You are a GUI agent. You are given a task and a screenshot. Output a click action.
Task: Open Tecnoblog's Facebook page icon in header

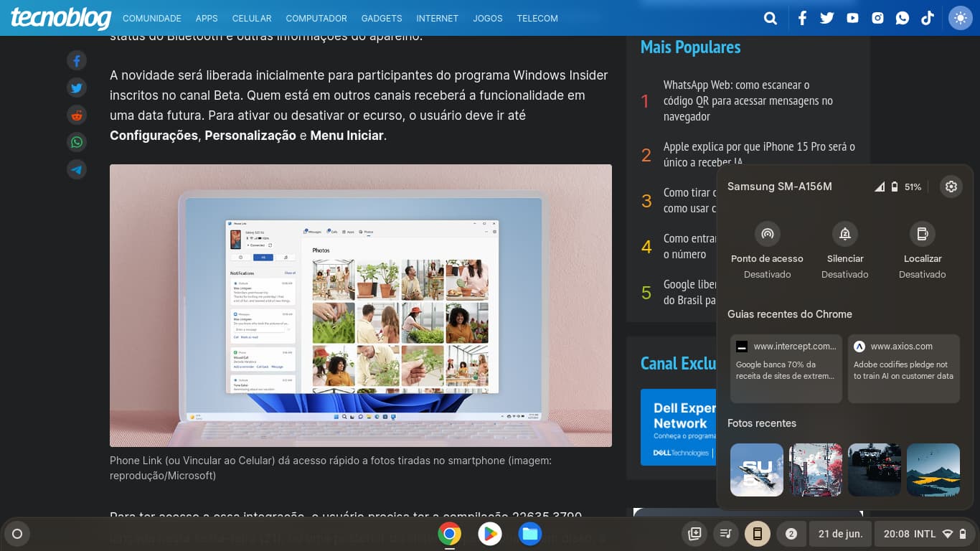pos(802,18)
